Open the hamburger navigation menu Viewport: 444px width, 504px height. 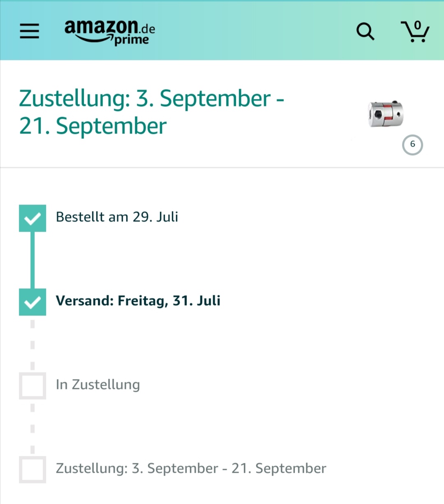pos(30,31)
